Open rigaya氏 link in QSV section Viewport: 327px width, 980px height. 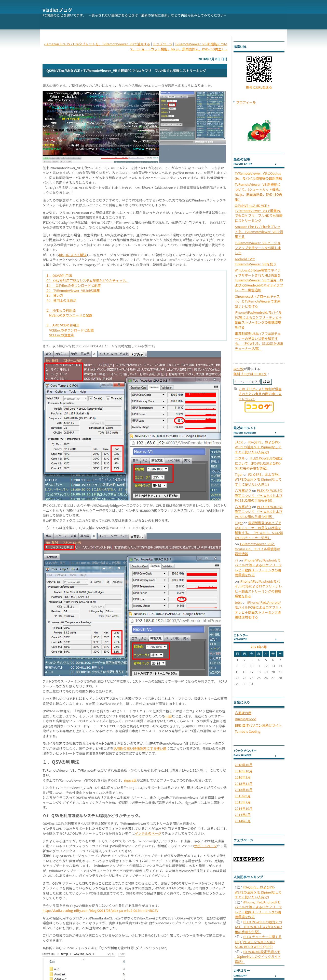(x=130, y=780)
